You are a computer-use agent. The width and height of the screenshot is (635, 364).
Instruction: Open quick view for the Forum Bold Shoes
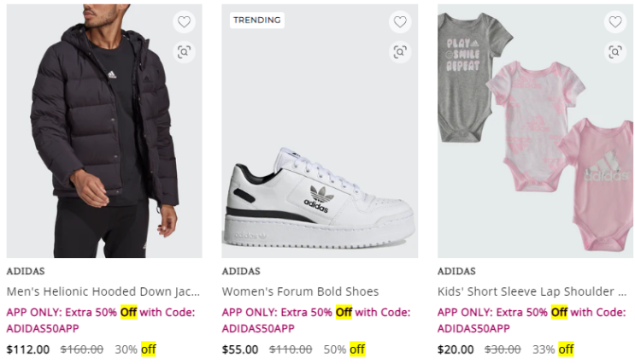(399, 52)
